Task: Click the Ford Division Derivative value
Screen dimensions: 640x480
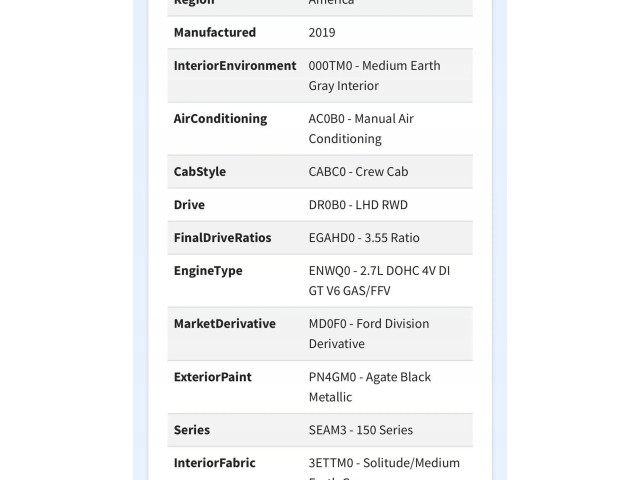Action: [369, 333]
